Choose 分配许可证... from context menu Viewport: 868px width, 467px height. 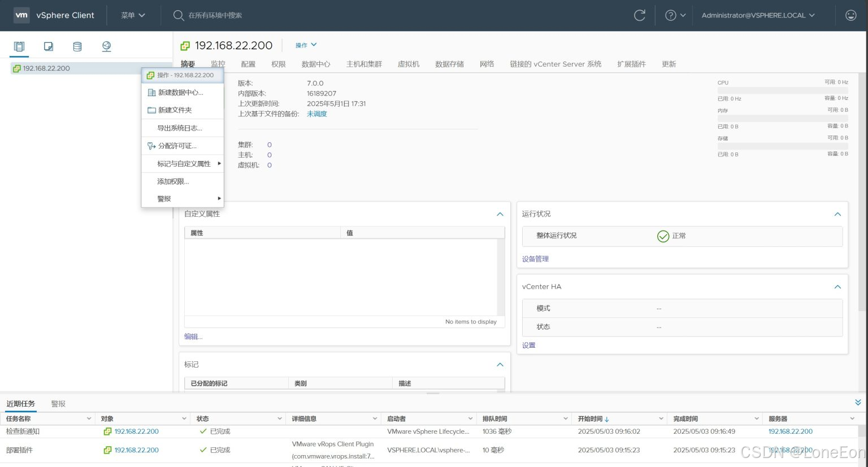point(183,146)
